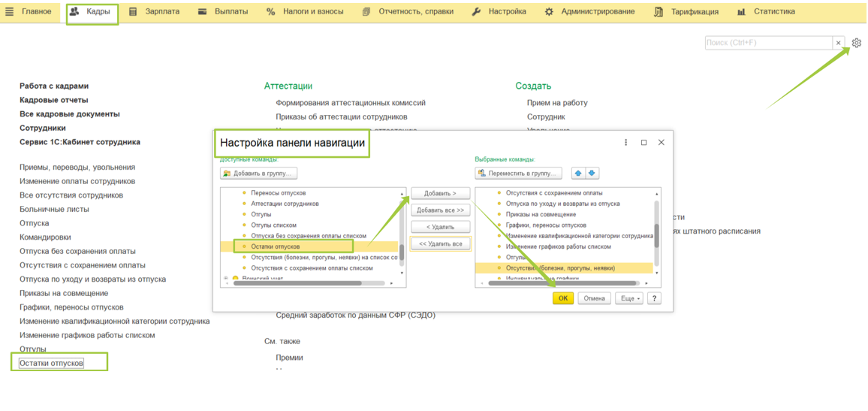Open the Еще dropdown button

(628, 298)
